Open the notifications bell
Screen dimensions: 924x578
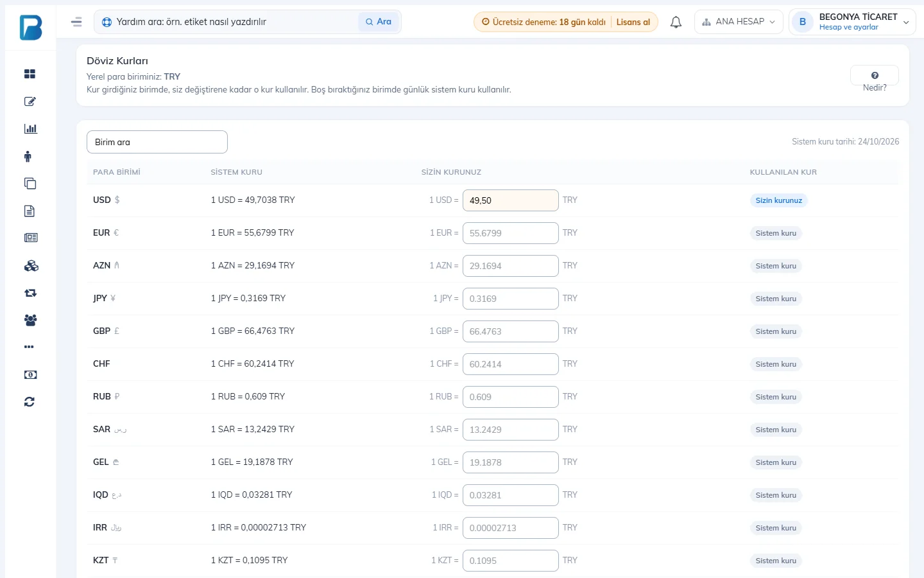click(676, 22)
